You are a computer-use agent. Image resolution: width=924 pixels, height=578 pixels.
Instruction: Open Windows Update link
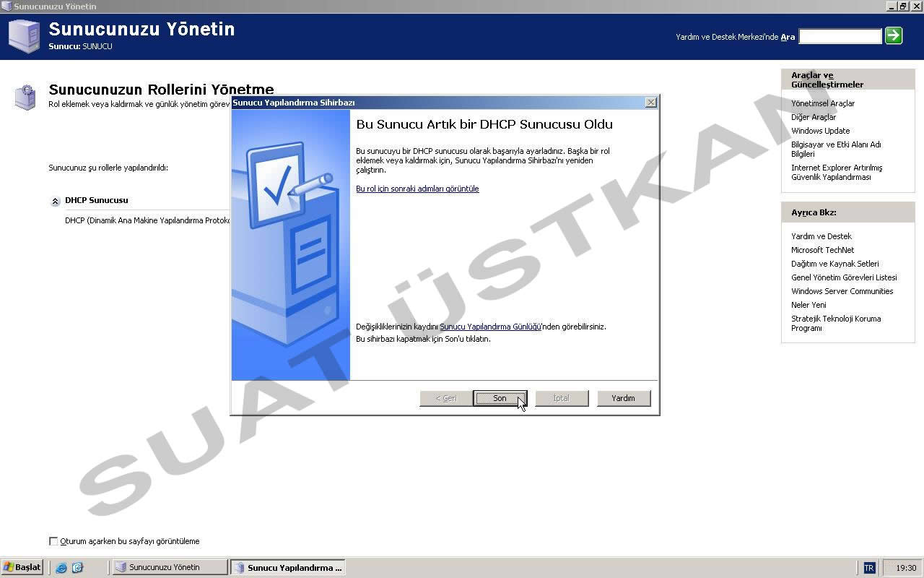click(x=820, y=131)
